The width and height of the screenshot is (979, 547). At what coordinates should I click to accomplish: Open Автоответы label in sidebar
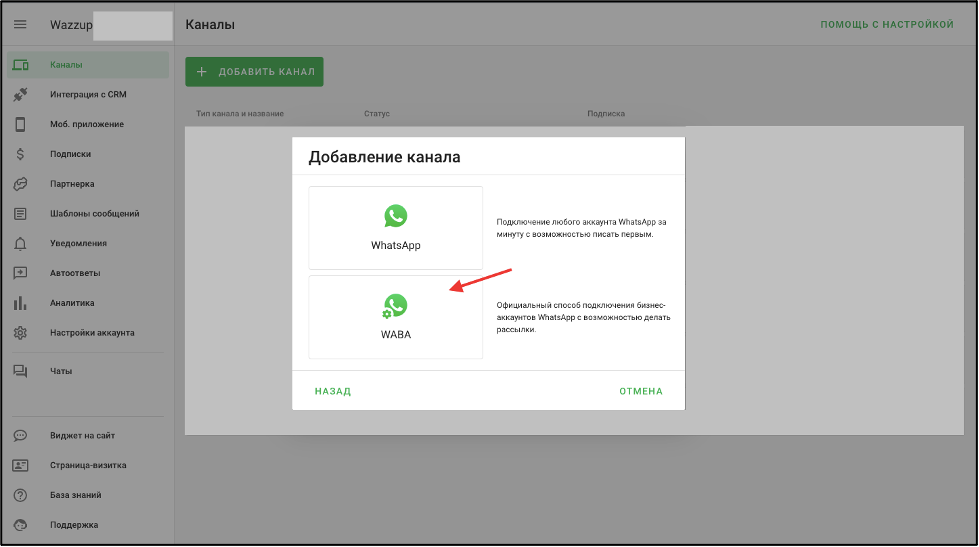click(75, 273)
